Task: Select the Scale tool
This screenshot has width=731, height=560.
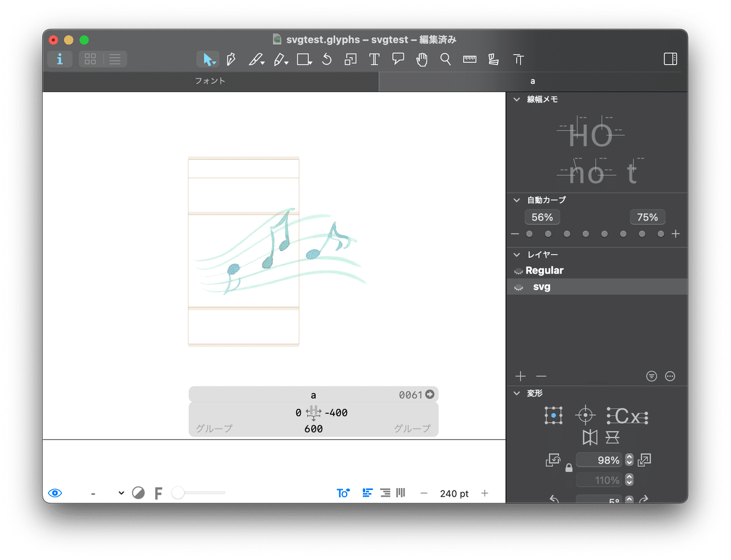Action: pyautogui.click(x=350, y=59)
